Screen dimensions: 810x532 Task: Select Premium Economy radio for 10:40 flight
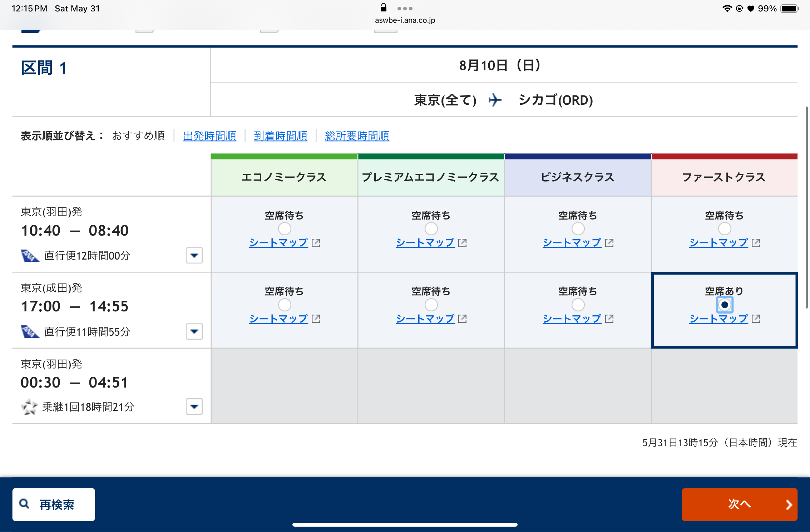pyautogui.click(x=431, y=229)
